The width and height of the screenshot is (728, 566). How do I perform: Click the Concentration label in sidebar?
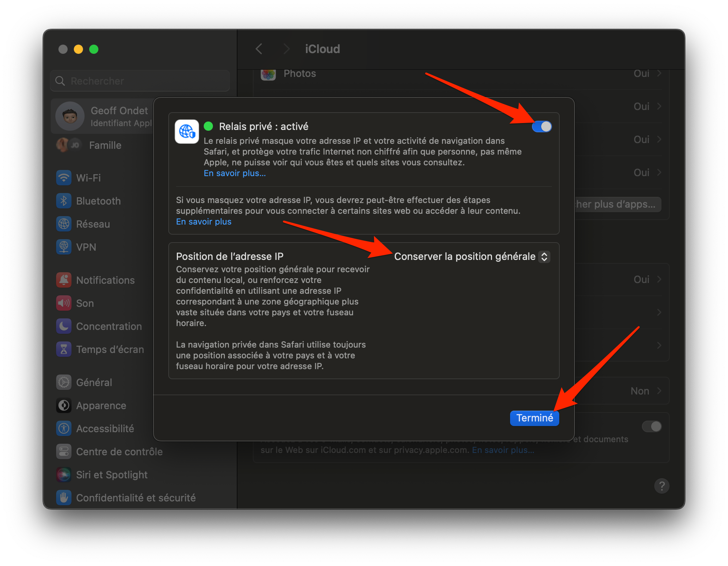pos(109,326)
